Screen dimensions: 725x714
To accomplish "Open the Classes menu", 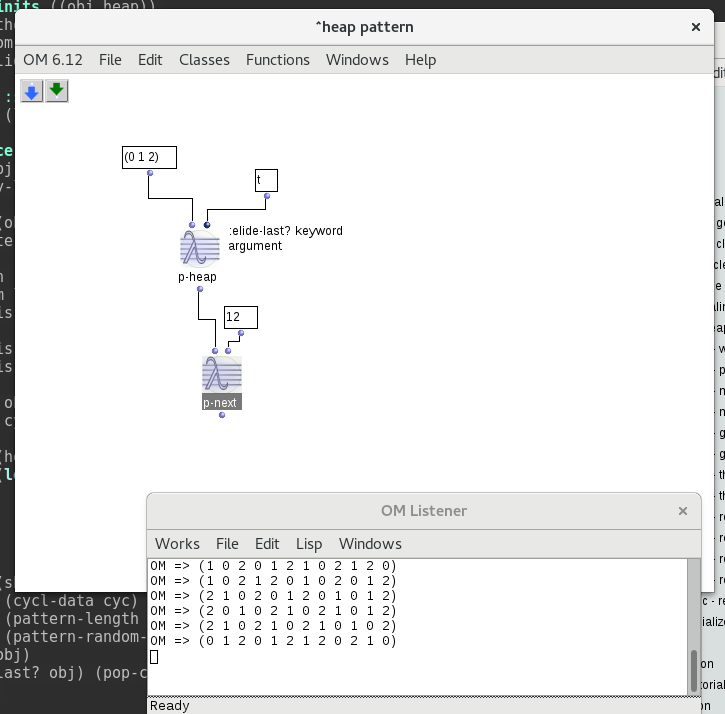I will click(x=204, y=60).
